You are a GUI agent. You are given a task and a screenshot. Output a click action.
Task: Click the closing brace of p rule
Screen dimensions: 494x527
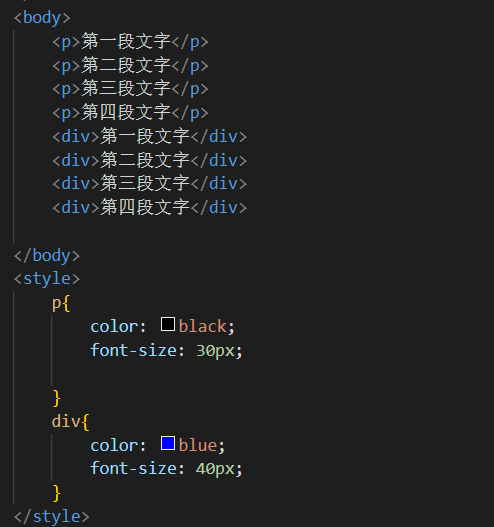(57, 398)
